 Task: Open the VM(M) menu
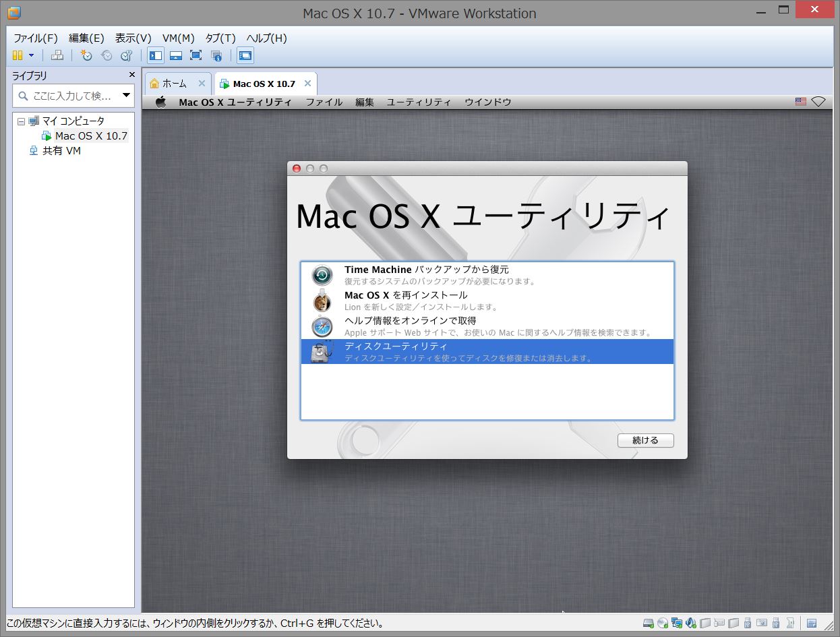click(179, 38)
